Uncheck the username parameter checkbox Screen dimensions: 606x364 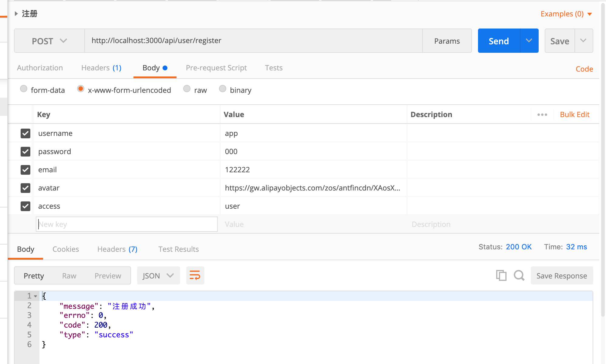25,133
